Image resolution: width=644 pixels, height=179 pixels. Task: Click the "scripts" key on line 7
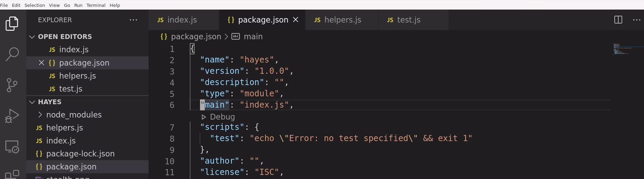point(222,127)
